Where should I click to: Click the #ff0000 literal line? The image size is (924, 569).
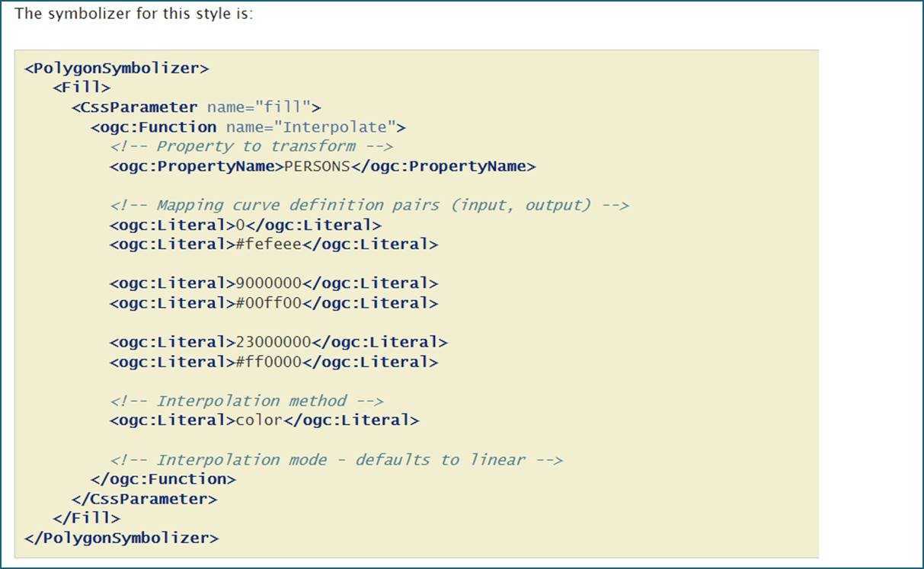coord(274,362)
